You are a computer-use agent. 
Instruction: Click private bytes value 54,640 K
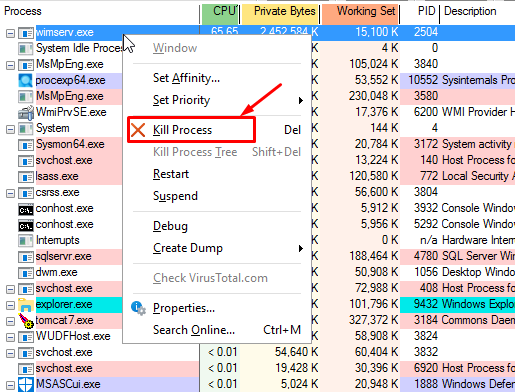[x=296, y=352]
